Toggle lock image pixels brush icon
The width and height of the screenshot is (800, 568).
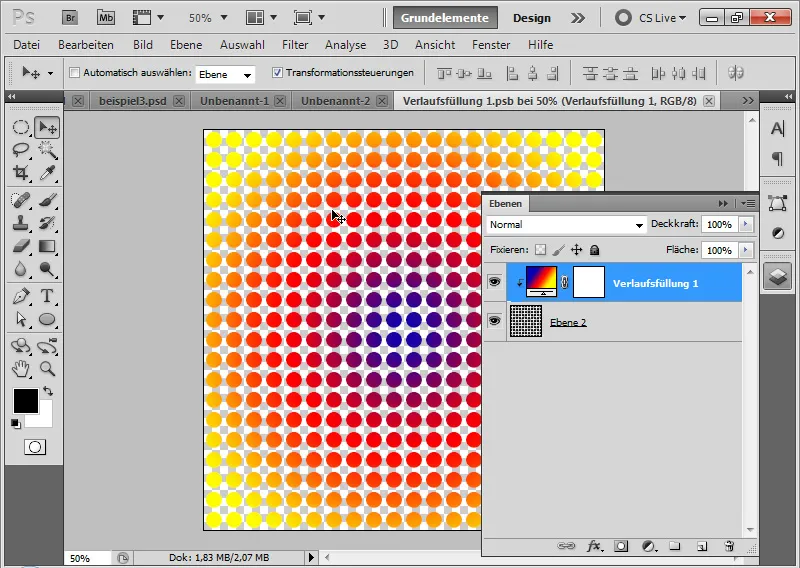pyautogui.click(x=559, y=250)
